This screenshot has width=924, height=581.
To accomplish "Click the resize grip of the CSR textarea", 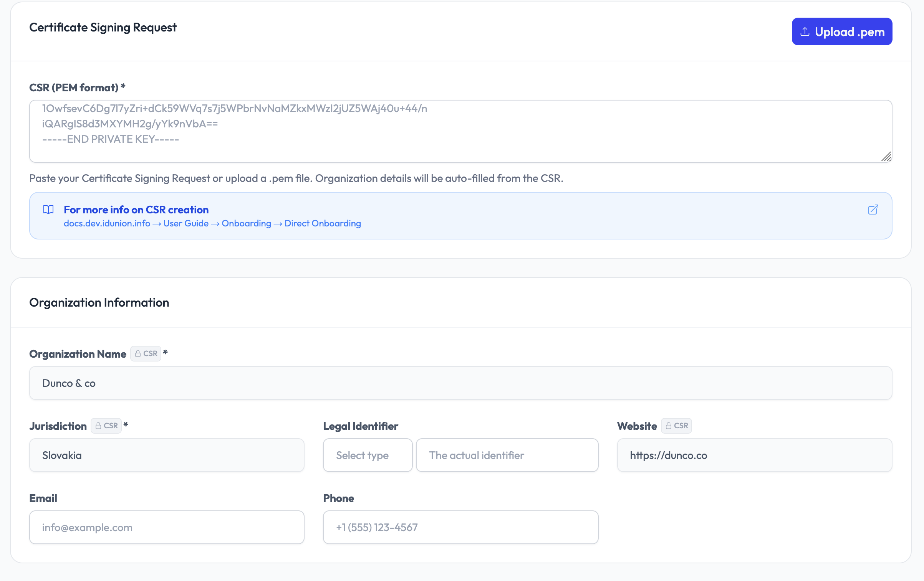I will 887,157.
